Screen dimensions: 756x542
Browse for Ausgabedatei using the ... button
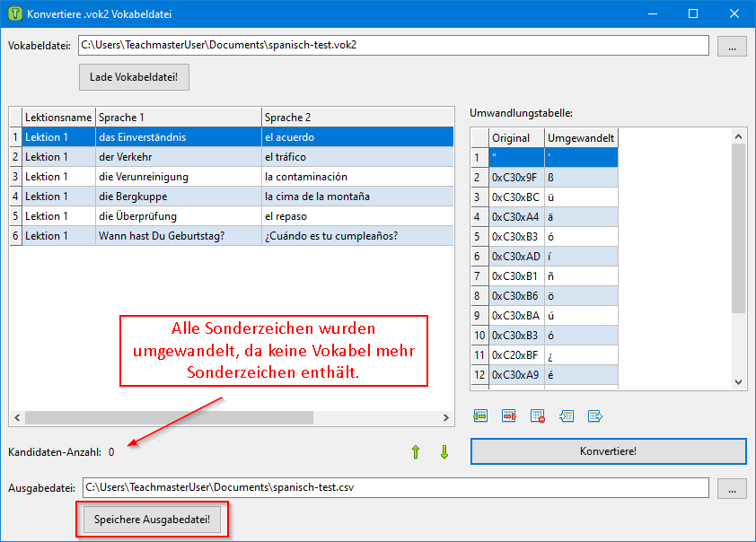point(732,488)
